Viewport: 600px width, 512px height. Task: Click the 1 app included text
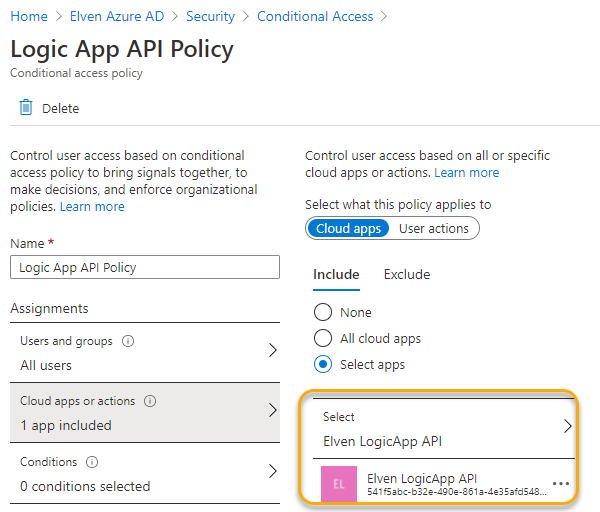[x=66, y=426]
